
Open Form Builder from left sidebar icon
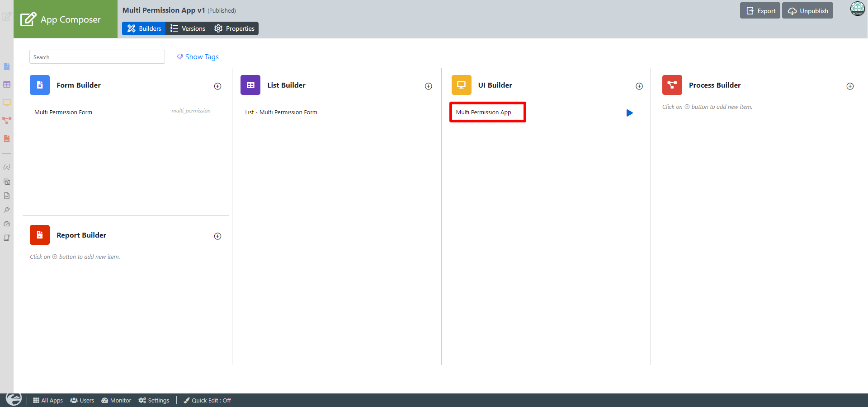(7, 66)
